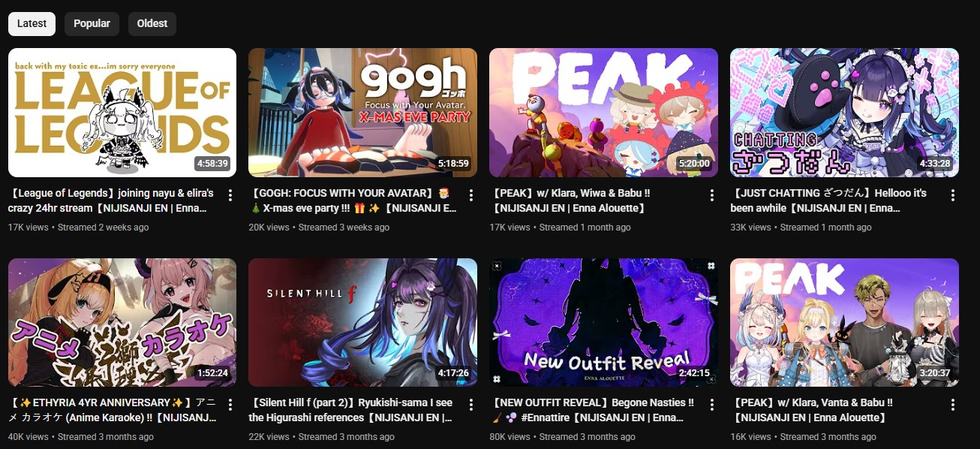This screenshot has width=980, height=449.
Task: Play the PEAK thumbnail with 3:20:37 duration
Action: 844,322
